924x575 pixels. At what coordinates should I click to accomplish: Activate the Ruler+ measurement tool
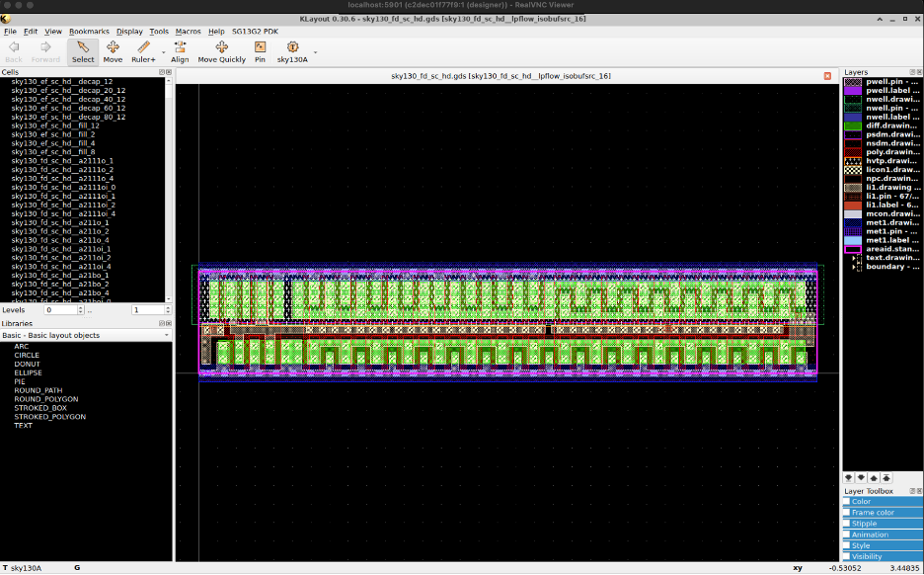pos(143,51)
